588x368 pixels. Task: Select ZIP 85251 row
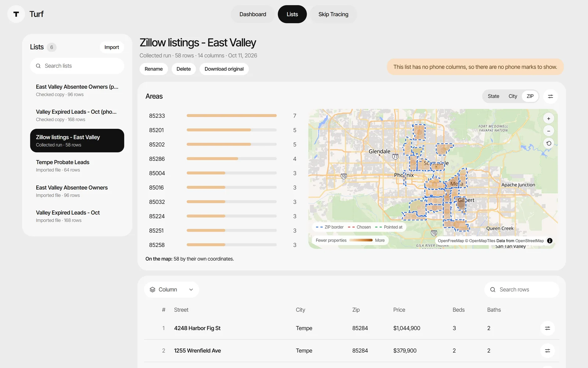(223, 230)
